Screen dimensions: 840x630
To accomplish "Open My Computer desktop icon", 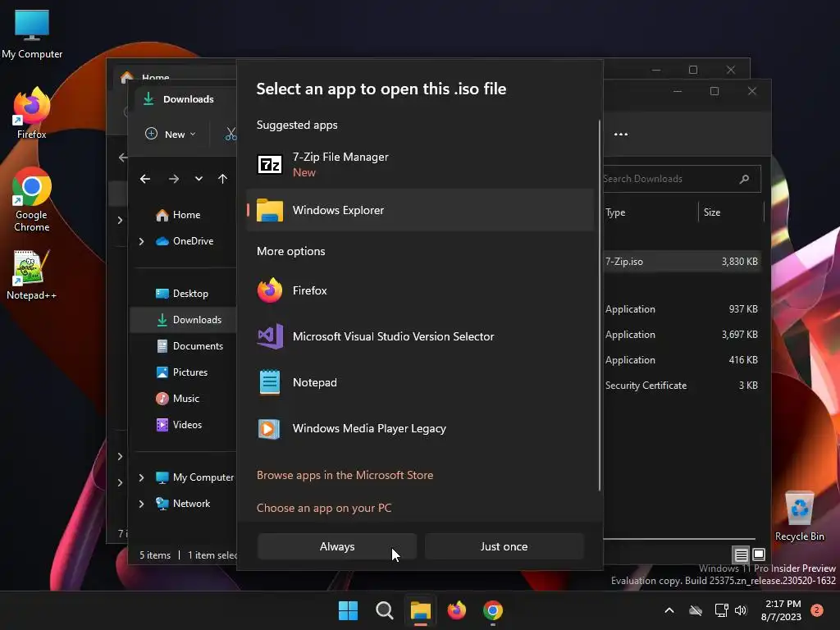I will 32,34.
